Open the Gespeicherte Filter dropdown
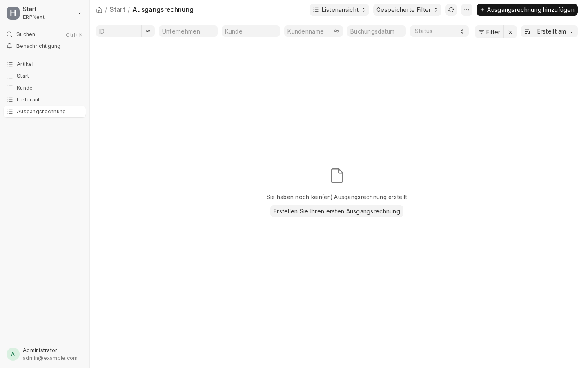The image size is (588, 368). point(407,10)
